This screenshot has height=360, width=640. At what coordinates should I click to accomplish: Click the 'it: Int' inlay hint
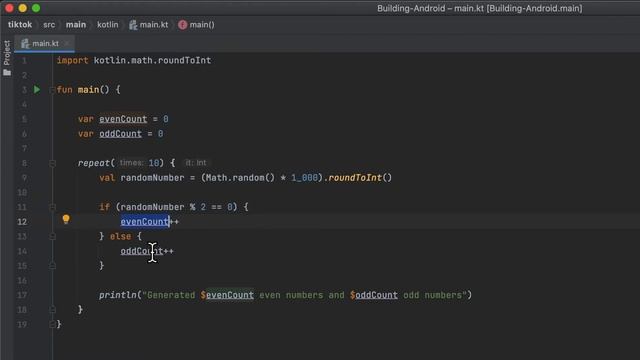[x=196, y=163]
